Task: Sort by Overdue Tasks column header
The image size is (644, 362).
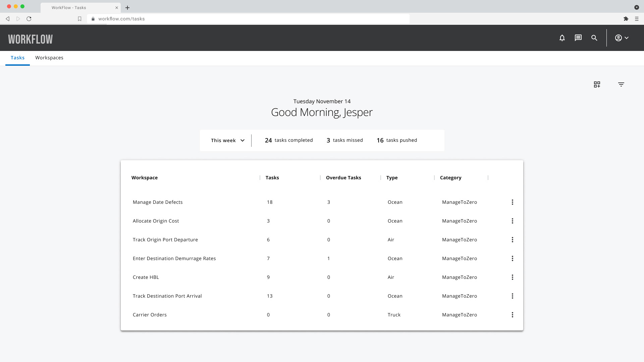Action: [343, 178]
